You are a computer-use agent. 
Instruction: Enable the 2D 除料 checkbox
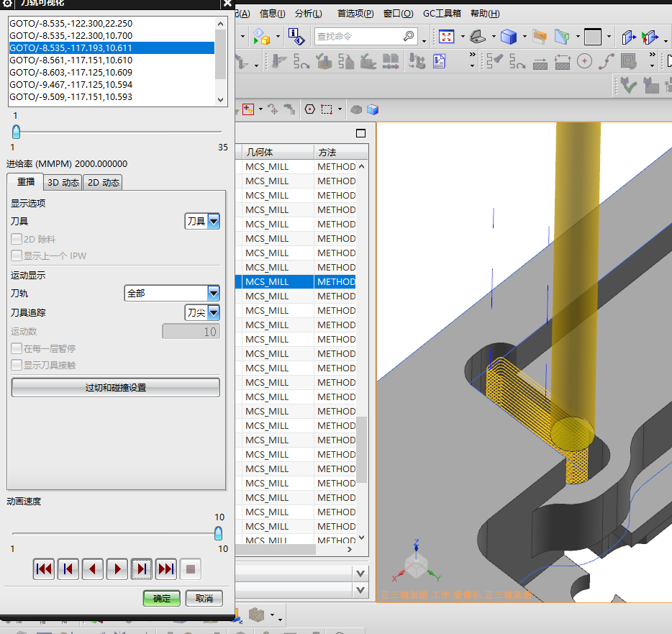click(x=17, y=239)
